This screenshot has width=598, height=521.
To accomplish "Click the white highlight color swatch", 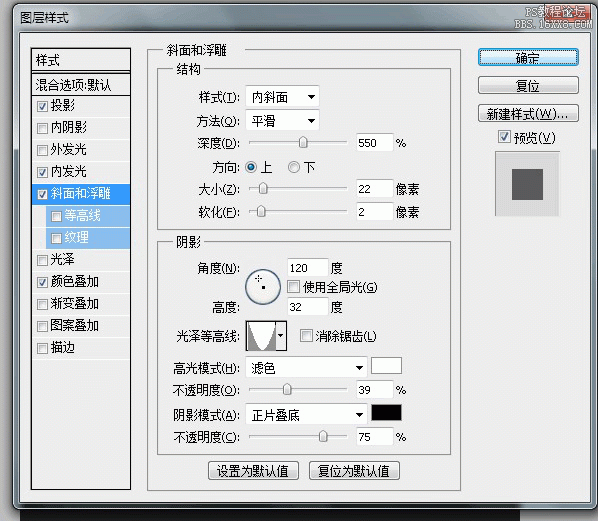I will (x=386, y=365).
